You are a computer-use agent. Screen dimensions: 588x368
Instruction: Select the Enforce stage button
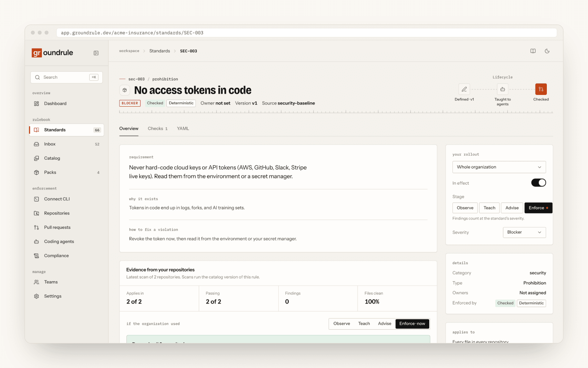pyautogui.click(x=538, y=208)
